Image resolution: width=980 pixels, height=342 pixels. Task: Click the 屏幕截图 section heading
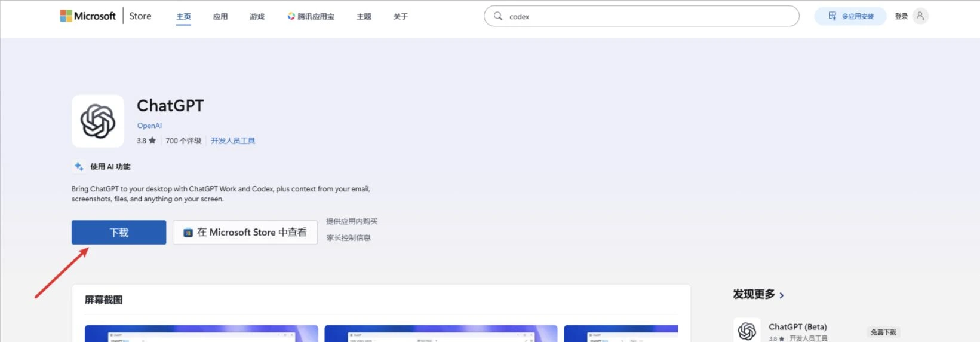point(103,300)
